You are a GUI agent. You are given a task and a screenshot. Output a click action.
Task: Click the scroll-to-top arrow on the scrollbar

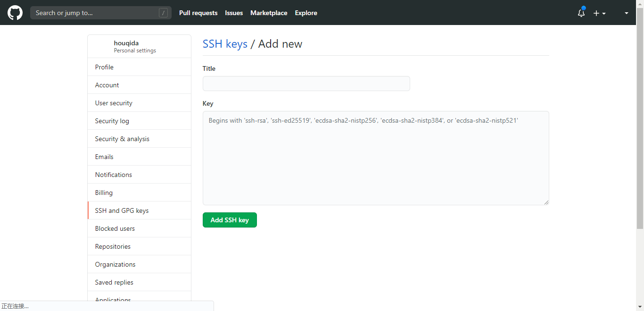coord(640,4)
